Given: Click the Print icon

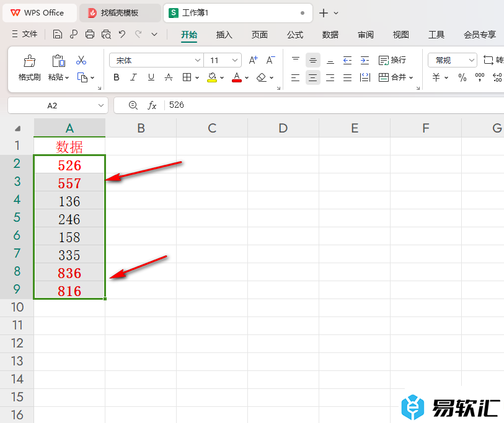Looking at the screenshot, I should pyautogui.click(x=90, y=34).
